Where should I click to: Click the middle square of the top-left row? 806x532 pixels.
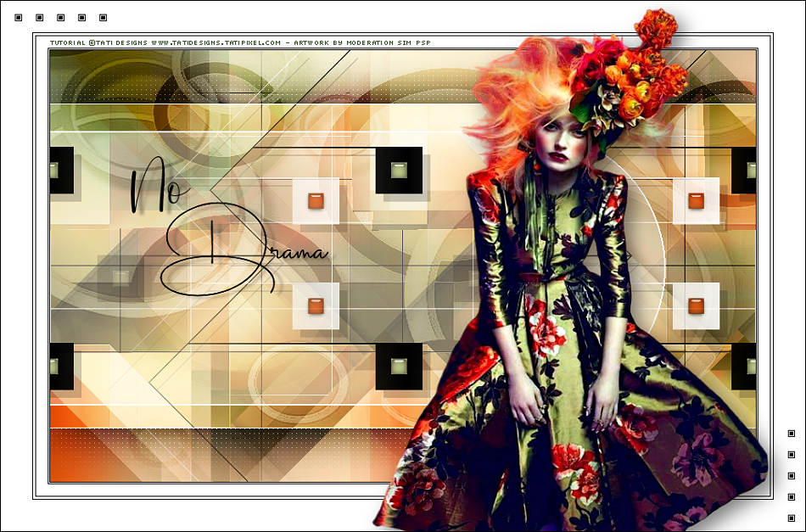61,17
